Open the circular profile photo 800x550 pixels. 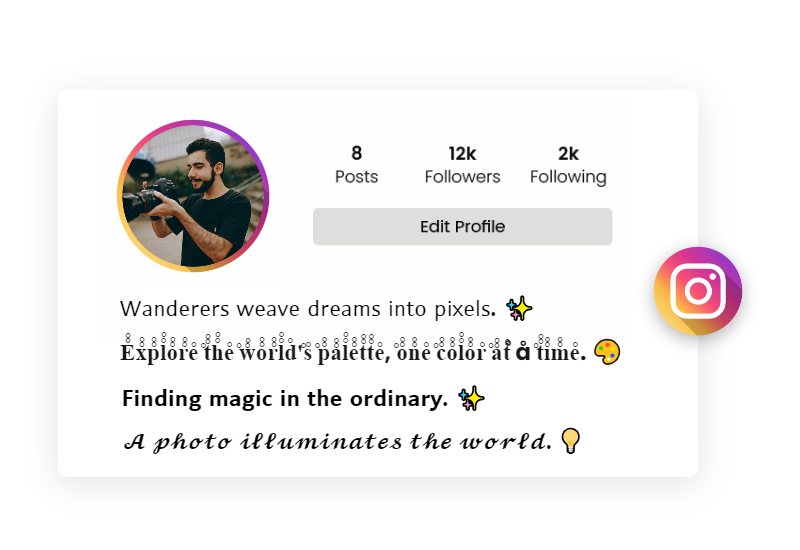193,196
